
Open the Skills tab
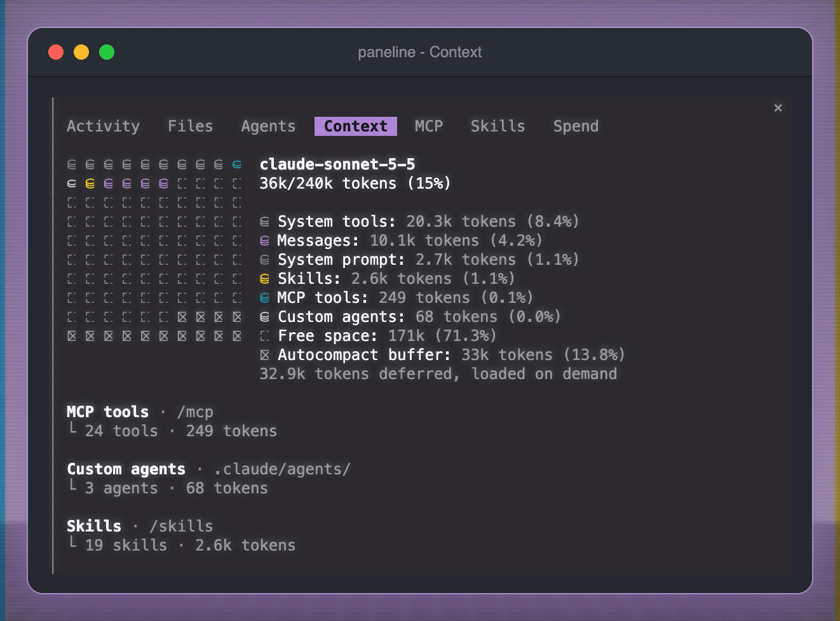[498, 126]
